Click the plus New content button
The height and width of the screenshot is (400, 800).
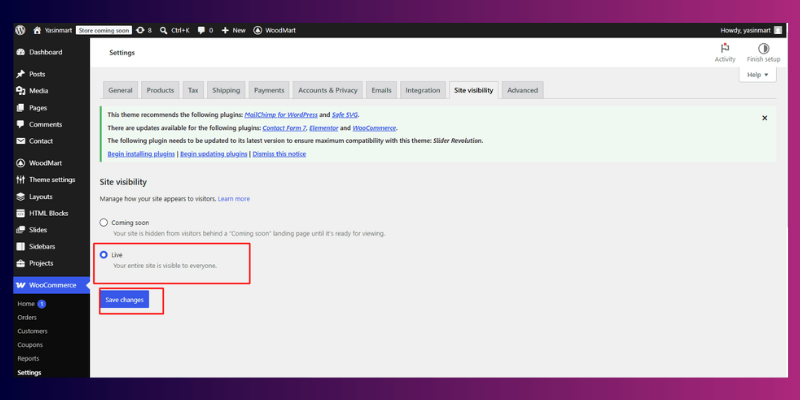point(234,30)
